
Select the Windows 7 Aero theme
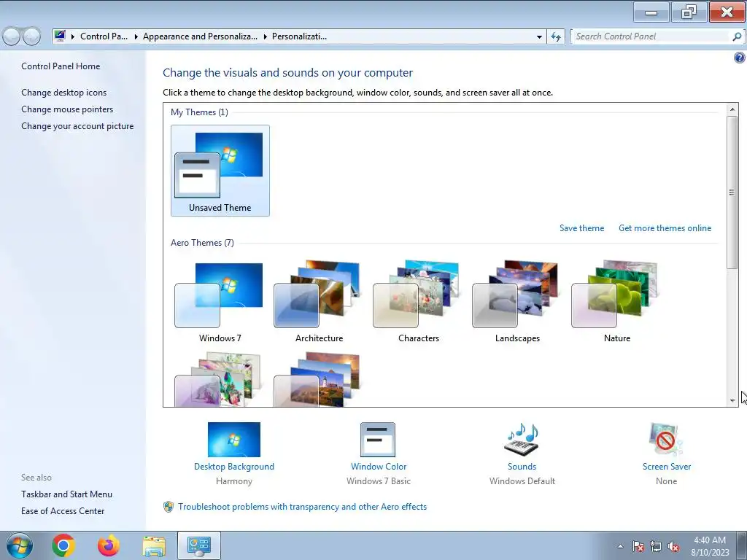(x=220, y=302)
